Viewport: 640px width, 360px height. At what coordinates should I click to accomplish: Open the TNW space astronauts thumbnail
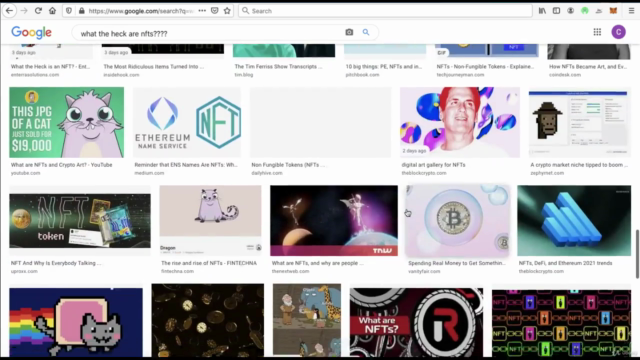tap(334, 220)
